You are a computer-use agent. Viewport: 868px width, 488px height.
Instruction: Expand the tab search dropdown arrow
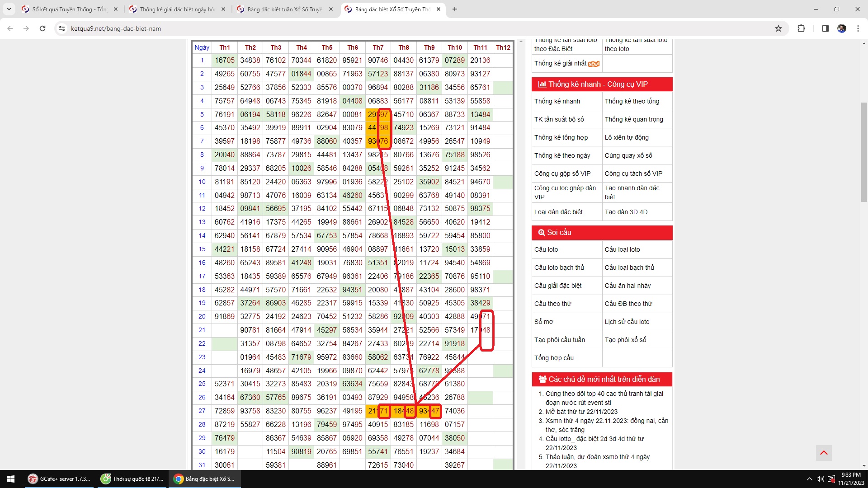9,9
